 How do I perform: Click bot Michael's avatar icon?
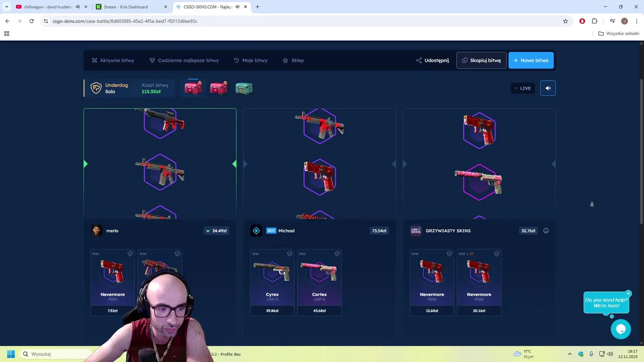[x=256, y=230]
